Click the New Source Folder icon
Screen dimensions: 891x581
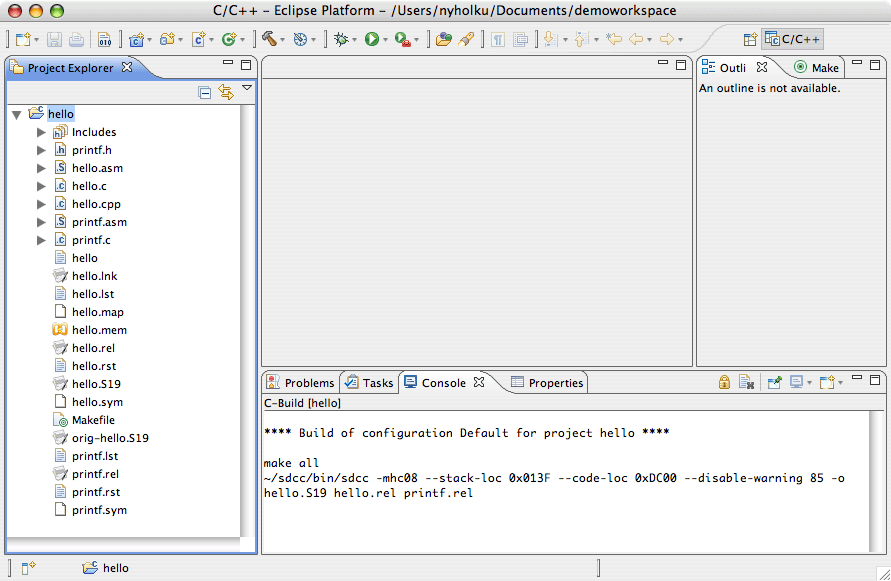(x=167, y=39)
